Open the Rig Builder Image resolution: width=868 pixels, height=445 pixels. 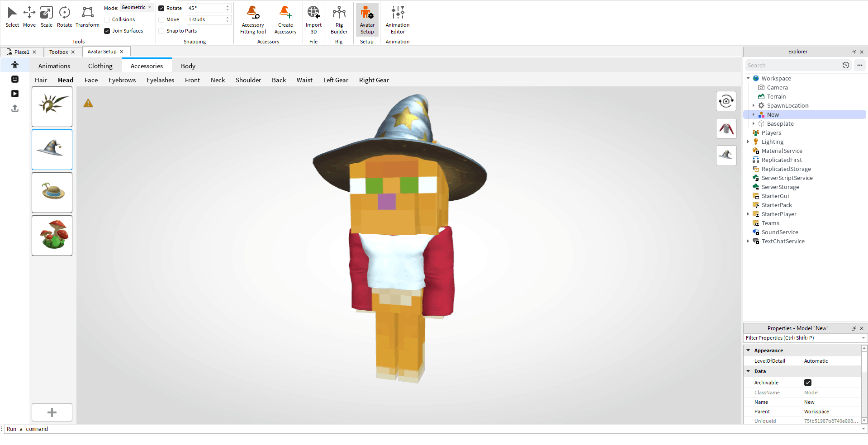[339, 20]
